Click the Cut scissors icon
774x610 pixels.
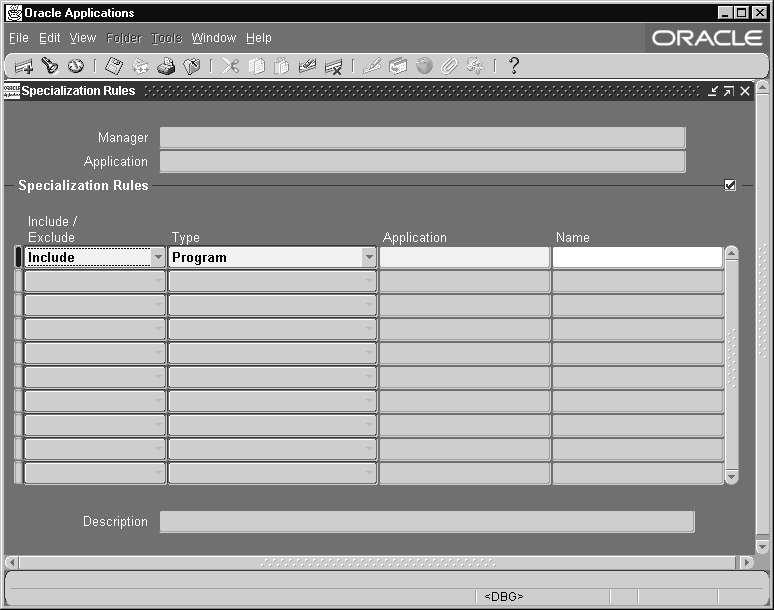230,66
